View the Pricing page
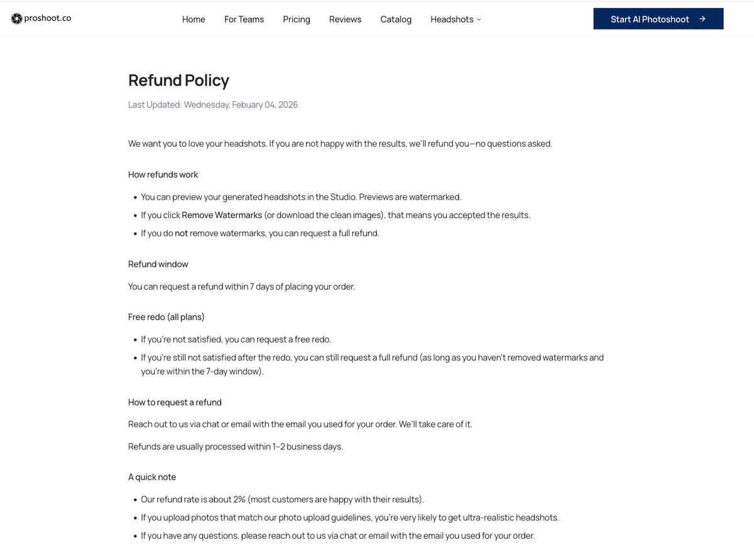Image resolution: width=754 pixels, height=560 pixels. [x=296, y=19]
